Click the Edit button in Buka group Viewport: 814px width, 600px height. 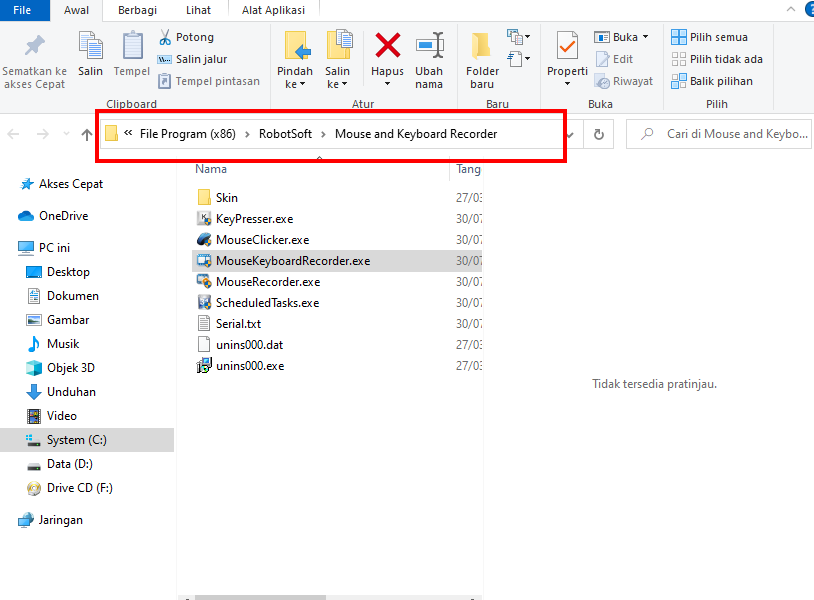coord(615,59)
